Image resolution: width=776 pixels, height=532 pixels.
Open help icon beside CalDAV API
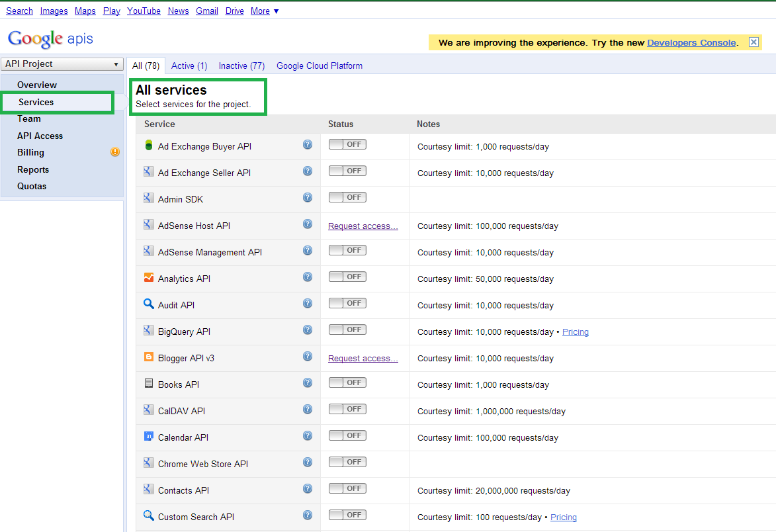308,410
